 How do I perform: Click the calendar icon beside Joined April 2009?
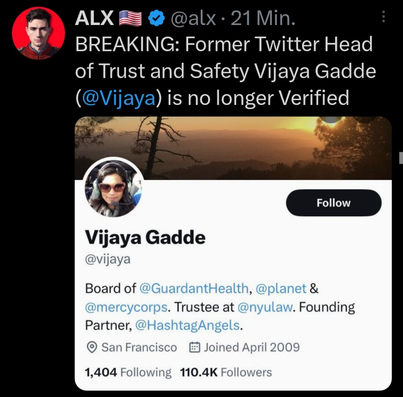(195, 347)
